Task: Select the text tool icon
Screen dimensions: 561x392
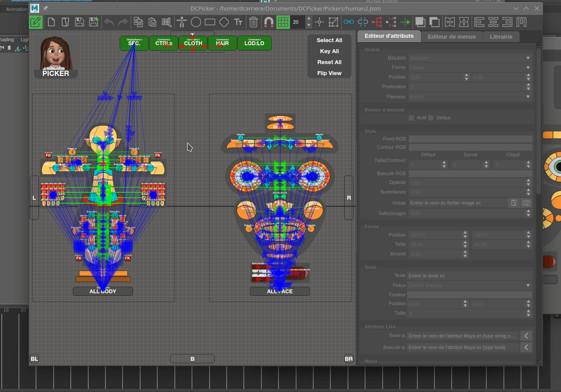Action: coord(238,22)
